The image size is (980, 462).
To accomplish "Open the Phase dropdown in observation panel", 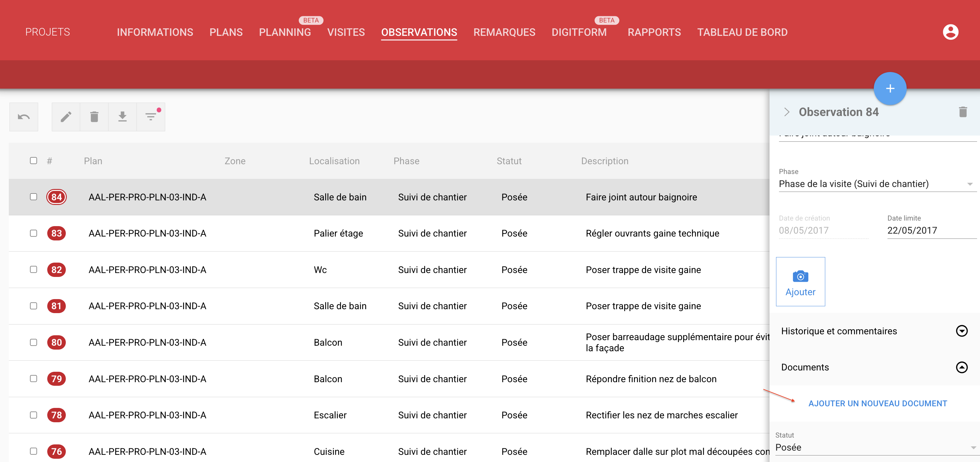I will pyautogui.click(x=875, y=184).
